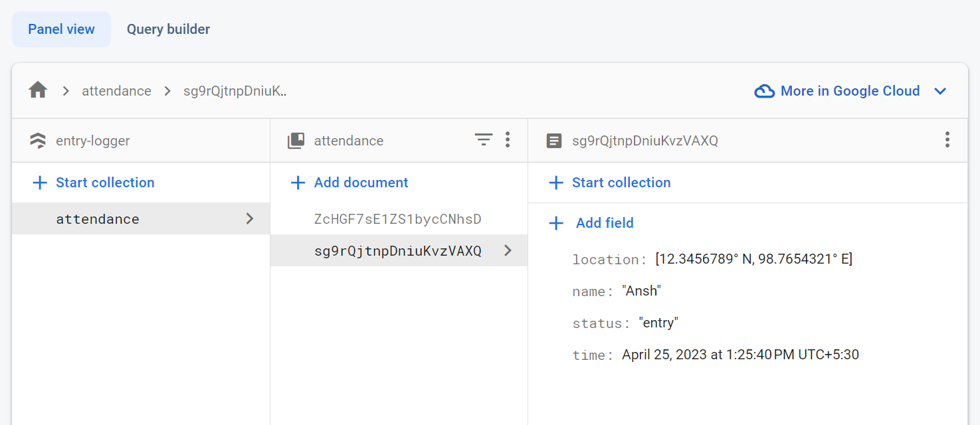
Task: Click Add field for the selected document
Action: click(605, 222)
